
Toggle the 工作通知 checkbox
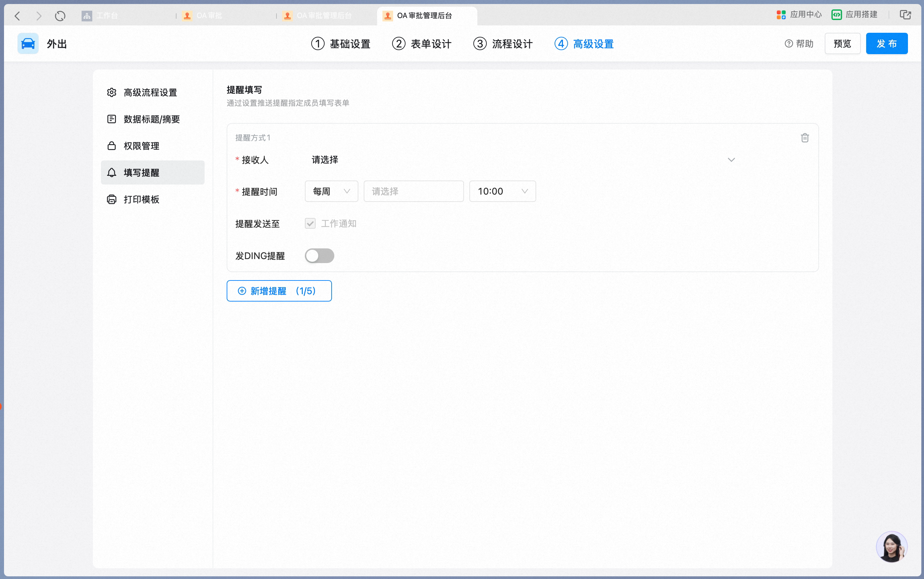pos(310,223)
